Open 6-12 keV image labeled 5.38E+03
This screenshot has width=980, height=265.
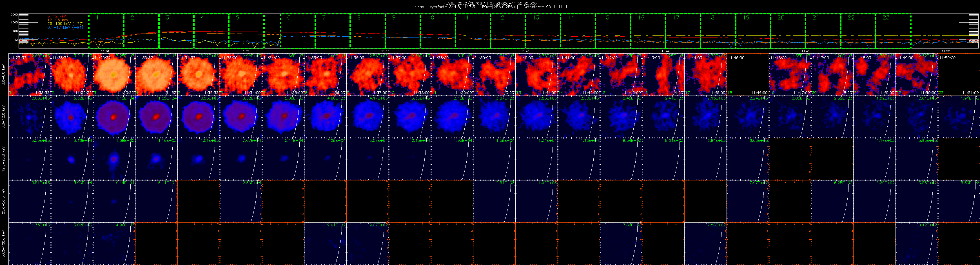72,116
